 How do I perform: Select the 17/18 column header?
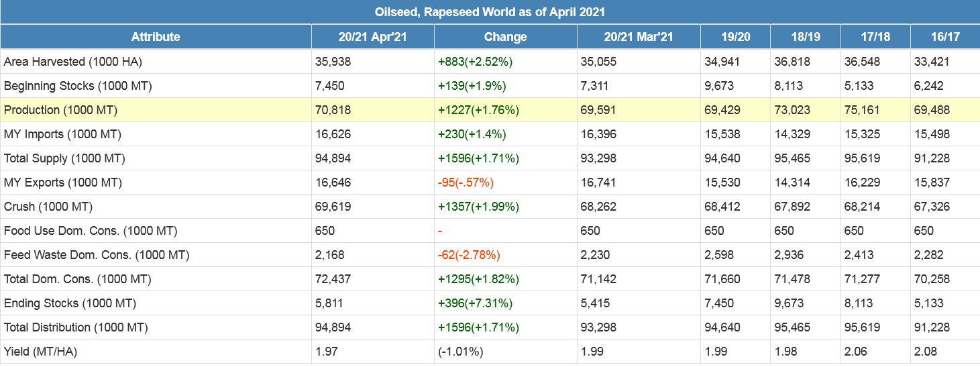[x=875, y=37]
